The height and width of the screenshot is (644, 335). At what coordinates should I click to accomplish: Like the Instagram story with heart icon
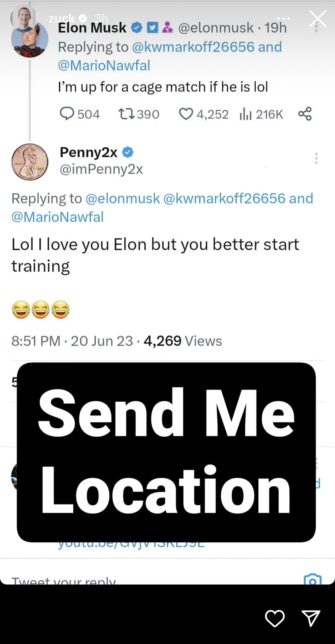pos(275,618)
